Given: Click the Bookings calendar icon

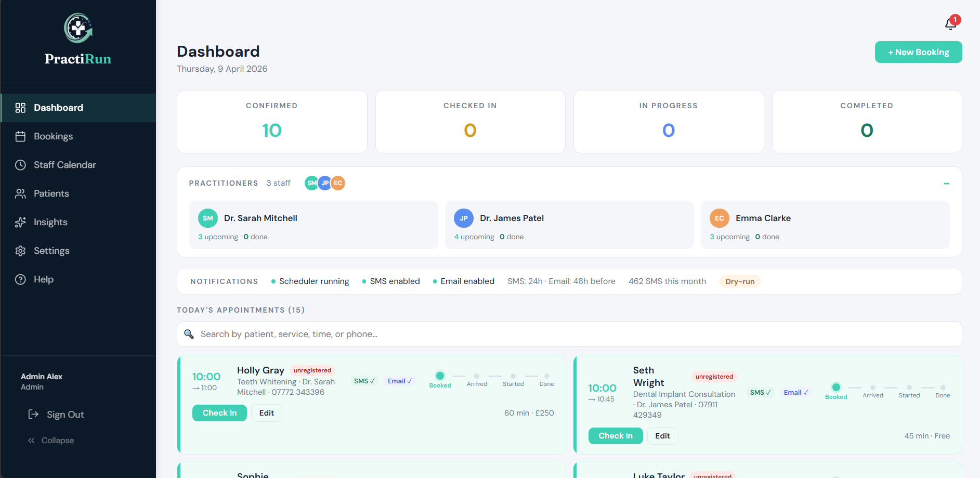Looking at the screenshot, I should click(20, 136).
